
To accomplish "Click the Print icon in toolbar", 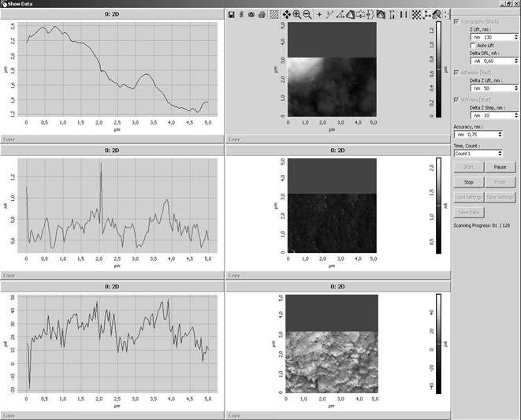I will tap(262, 14).
